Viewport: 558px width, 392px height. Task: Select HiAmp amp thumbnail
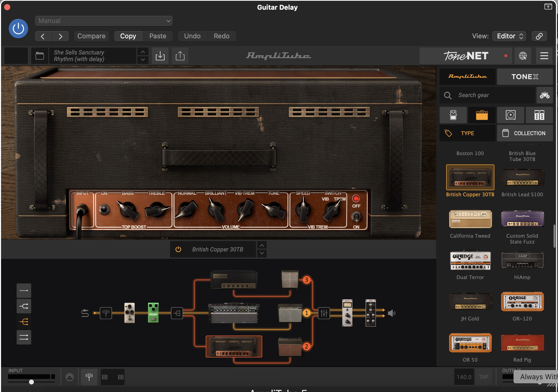coord(522,260)
